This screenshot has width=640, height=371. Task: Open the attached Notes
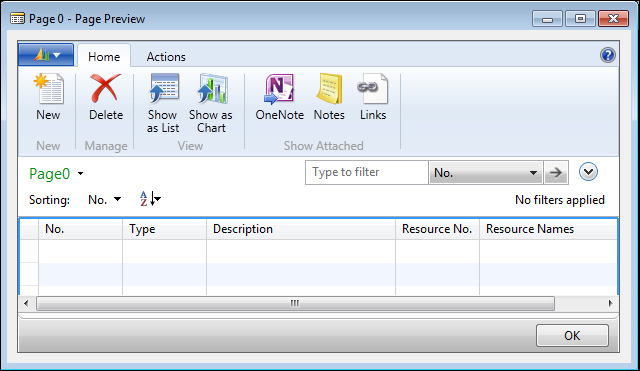(329, 88)
